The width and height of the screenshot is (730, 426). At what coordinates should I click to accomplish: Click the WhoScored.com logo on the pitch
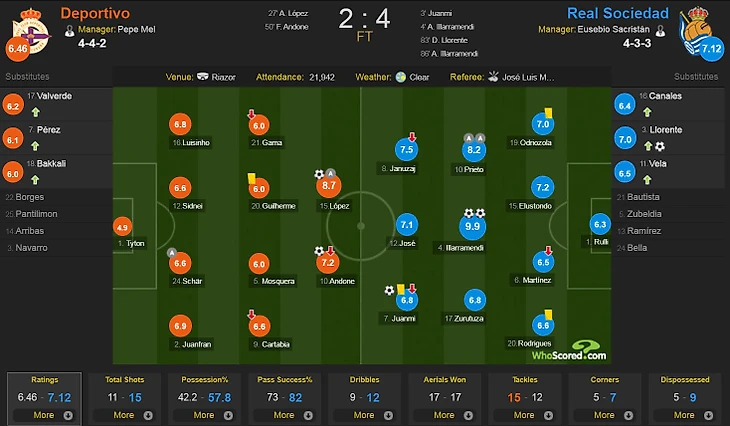point(568,350)
